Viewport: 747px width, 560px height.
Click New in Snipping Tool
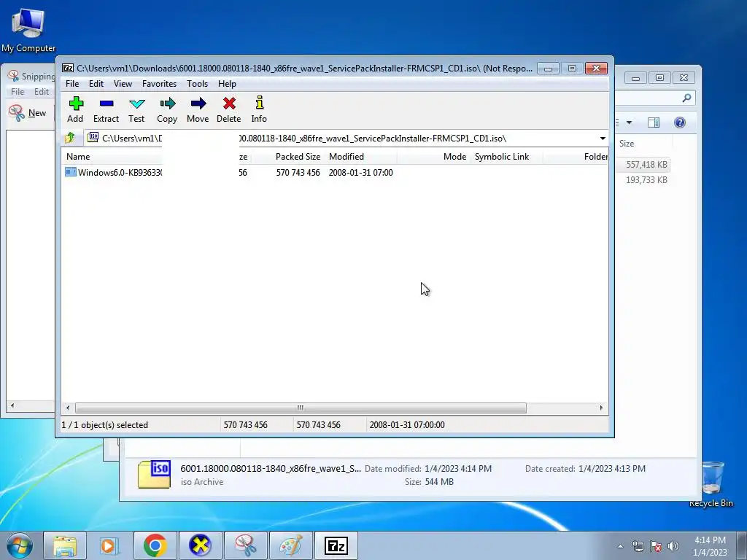click(x=28, y=113)
